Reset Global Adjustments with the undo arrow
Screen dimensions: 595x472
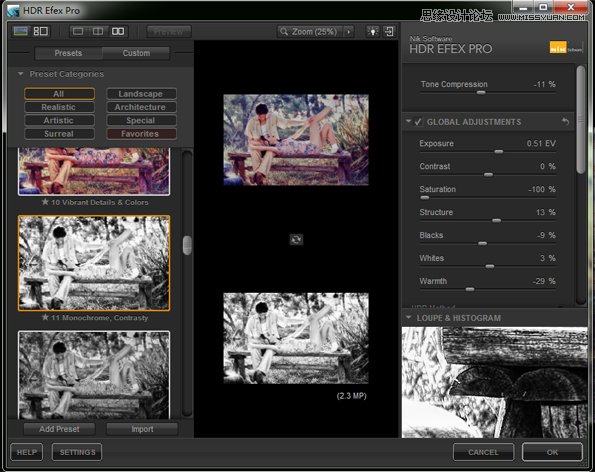click(x=565, y=122)
